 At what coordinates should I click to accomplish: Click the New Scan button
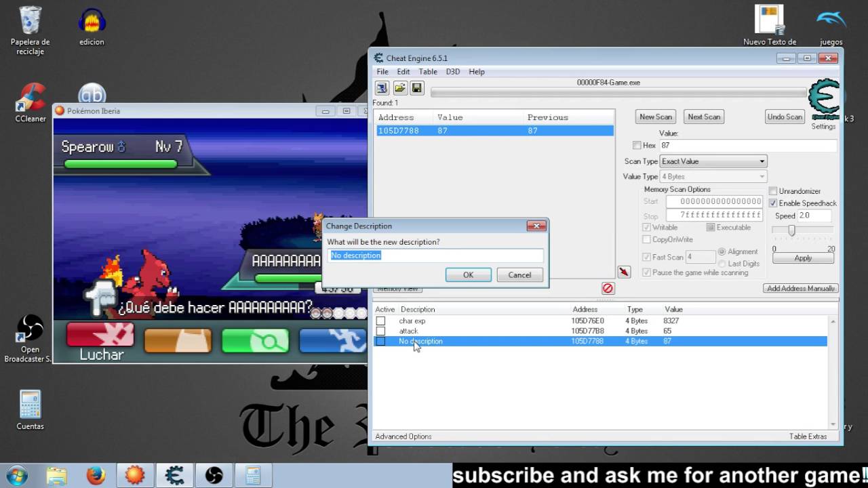pos(656,117)
